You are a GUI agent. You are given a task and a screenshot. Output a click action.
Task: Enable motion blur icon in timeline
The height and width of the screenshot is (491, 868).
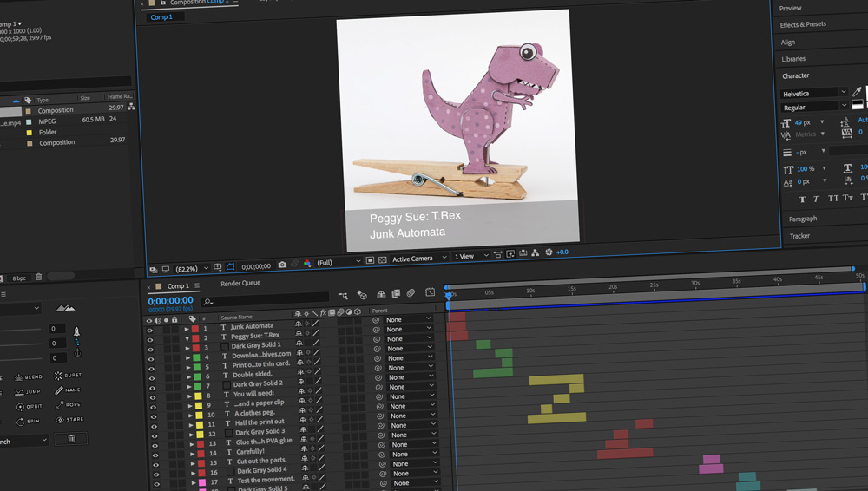point(411,293)
